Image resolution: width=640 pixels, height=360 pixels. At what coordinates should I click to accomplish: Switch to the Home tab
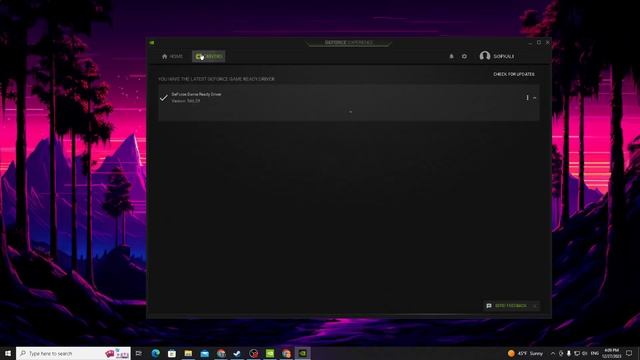(x=172, y=56)
